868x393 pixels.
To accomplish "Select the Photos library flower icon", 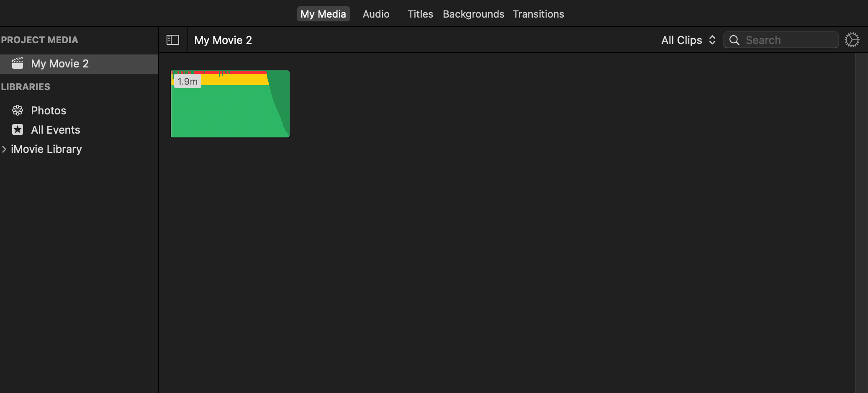I will [17, 110].
